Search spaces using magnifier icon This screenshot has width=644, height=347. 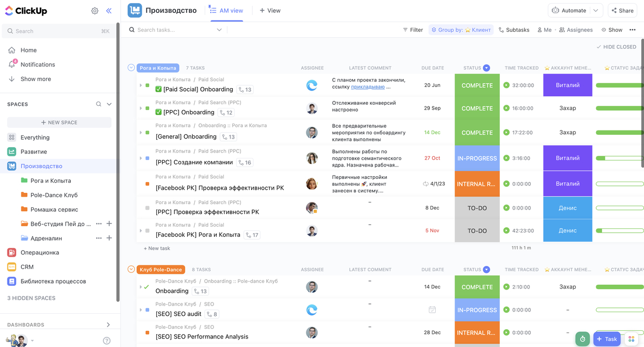point(99,104)
